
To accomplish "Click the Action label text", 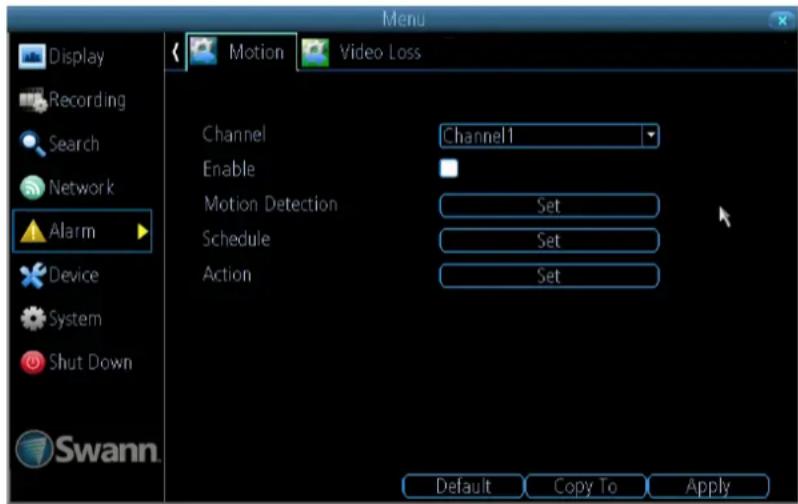I will point(227,274).
